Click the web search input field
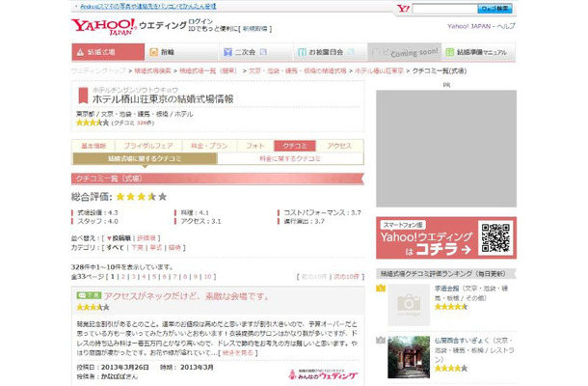Viewport: 588px width, 386px height. 444,9
